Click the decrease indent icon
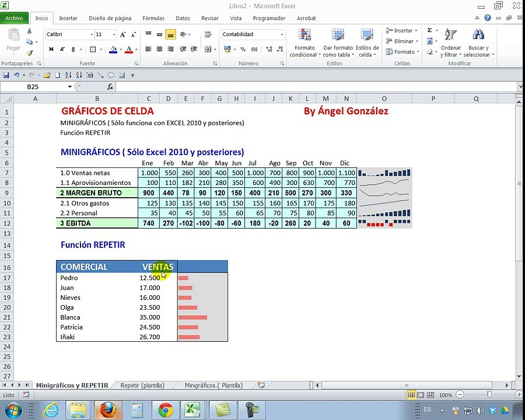The image size is (525, 420). click(x=183, y=49)
